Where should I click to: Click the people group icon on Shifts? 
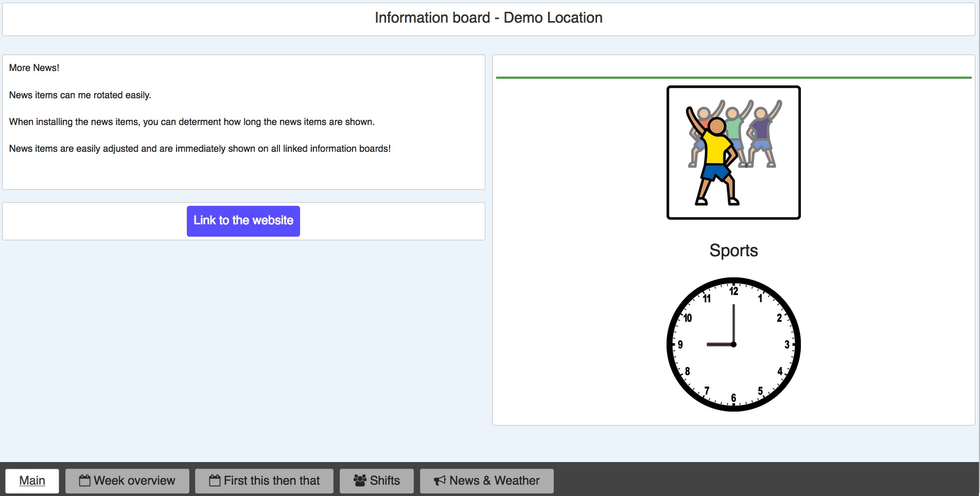click(x=360, y=481)
